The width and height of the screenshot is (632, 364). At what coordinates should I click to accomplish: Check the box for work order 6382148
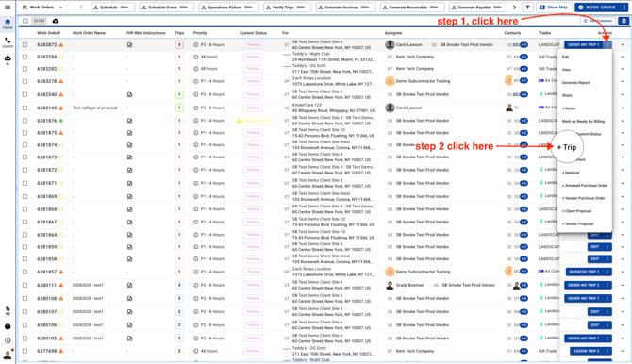point(25,108)
